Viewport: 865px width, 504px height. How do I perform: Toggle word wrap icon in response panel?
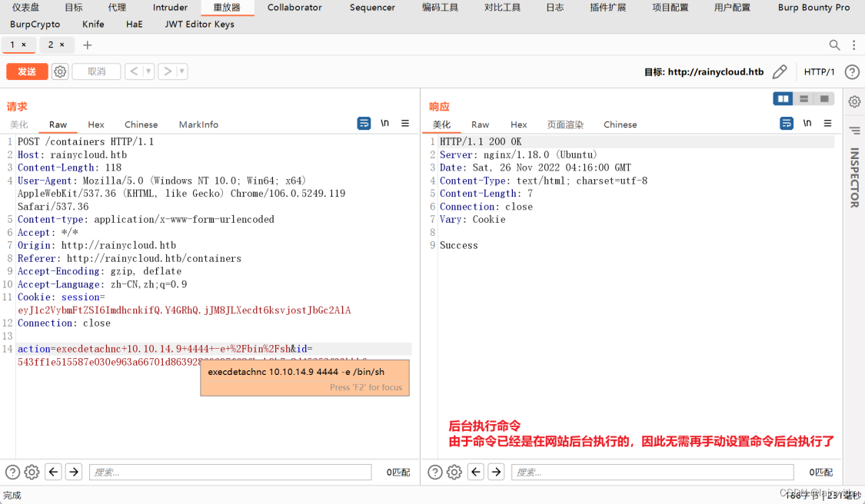click(787, 124)
